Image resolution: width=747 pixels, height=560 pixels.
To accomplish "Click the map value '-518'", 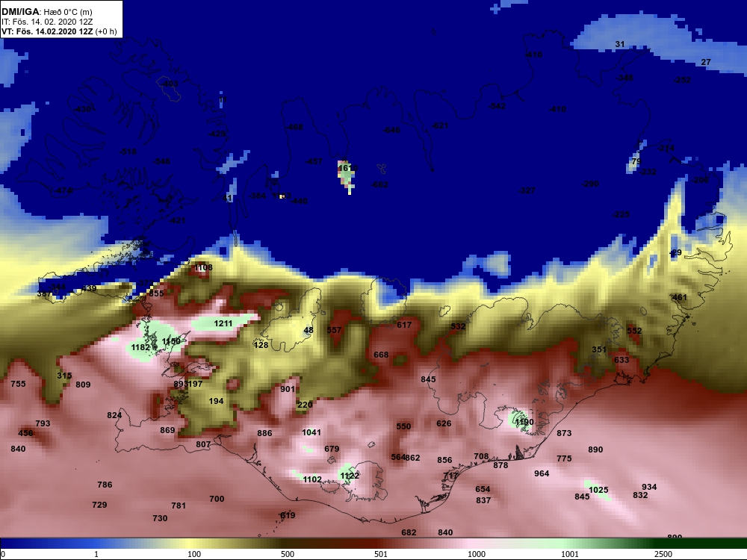I will [x=128, y=152].
